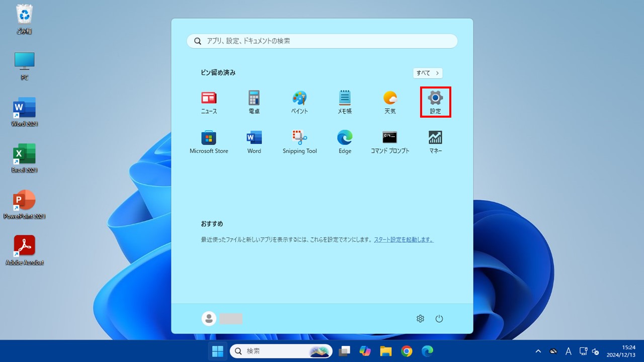Open コマンド プロンプト
Viewport: 644px width, 362px height.
point(390,142)
